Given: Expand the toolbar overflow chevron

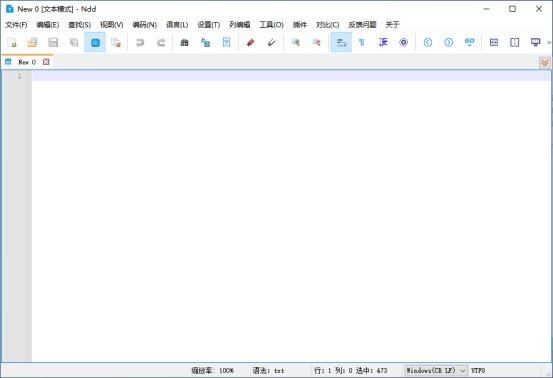Looking at the screenshot, I should 549,43.
